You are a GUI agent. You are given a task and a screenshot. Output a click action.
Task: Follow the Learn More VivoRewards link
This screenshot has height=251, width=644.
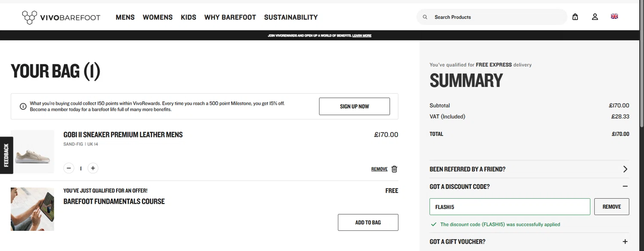361,36
